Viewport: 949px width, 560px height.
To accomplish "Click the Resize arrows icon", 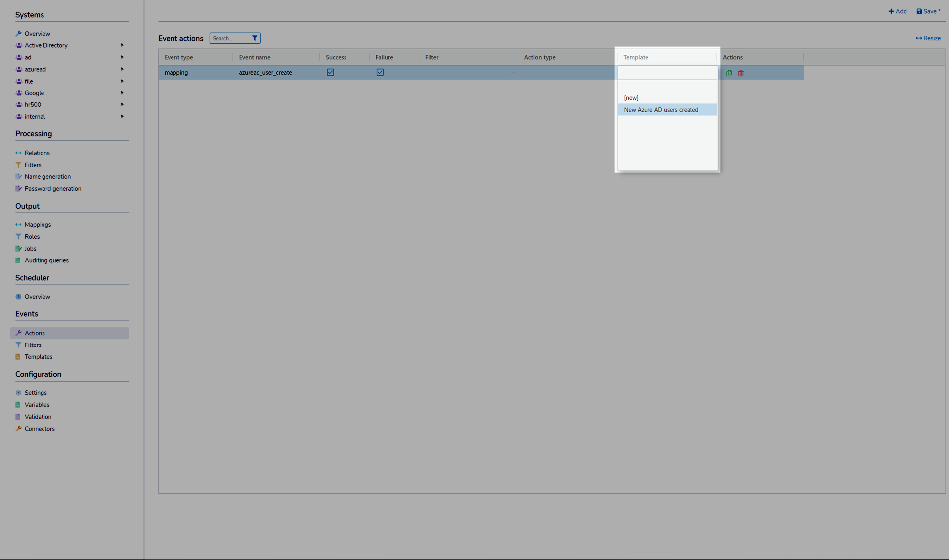I will coord(918,38).
